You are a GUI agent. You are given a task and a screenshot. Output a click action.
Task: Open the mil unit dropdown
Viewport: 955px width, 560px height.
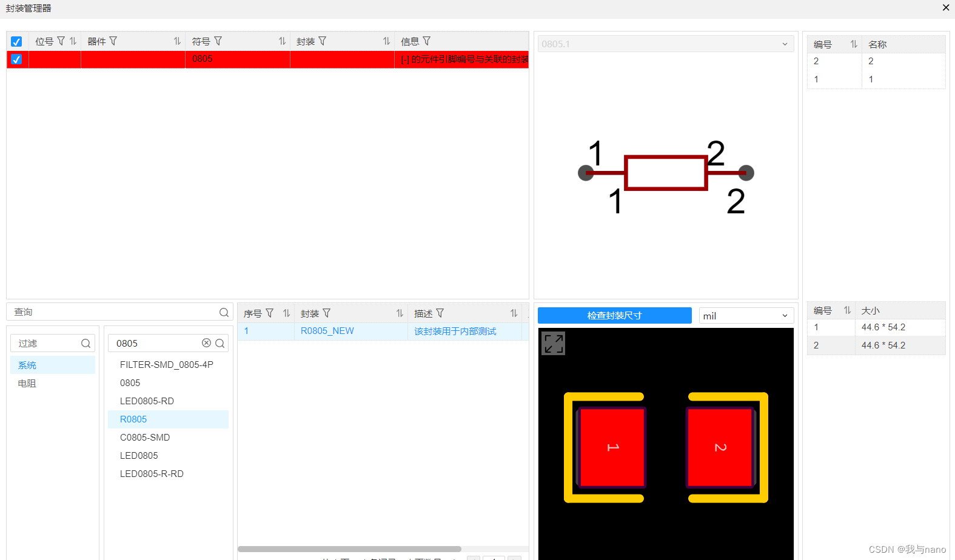coord(746,316)
